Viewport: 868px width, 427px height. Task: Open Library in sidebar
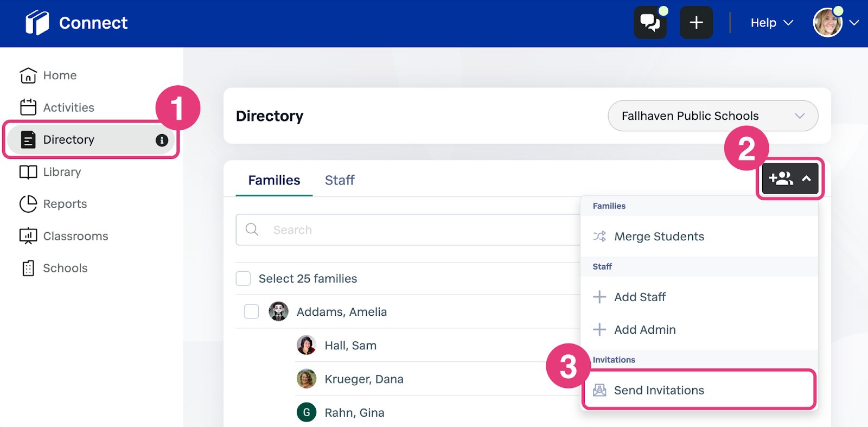pyautogui.click(x=62, y=172)
